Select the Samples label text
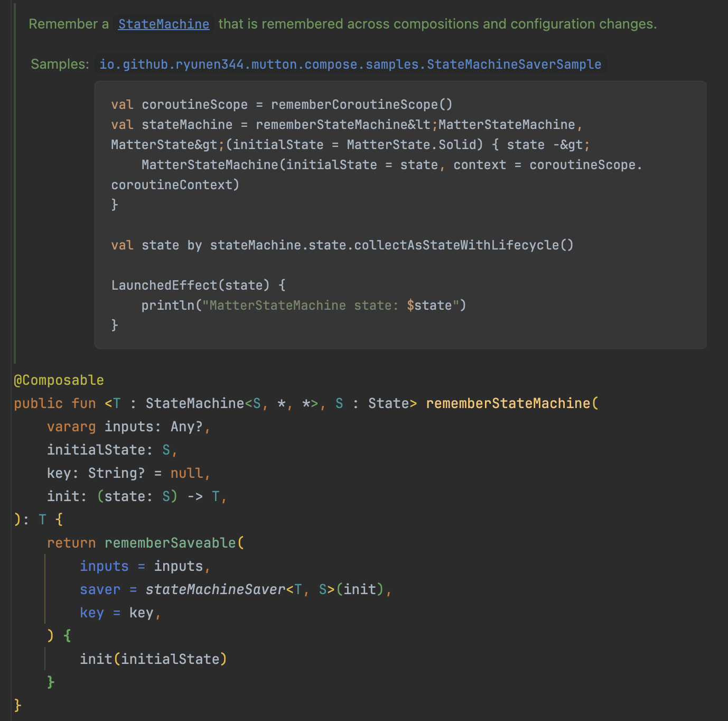728x721 pixels. click(x=58, y=64)
